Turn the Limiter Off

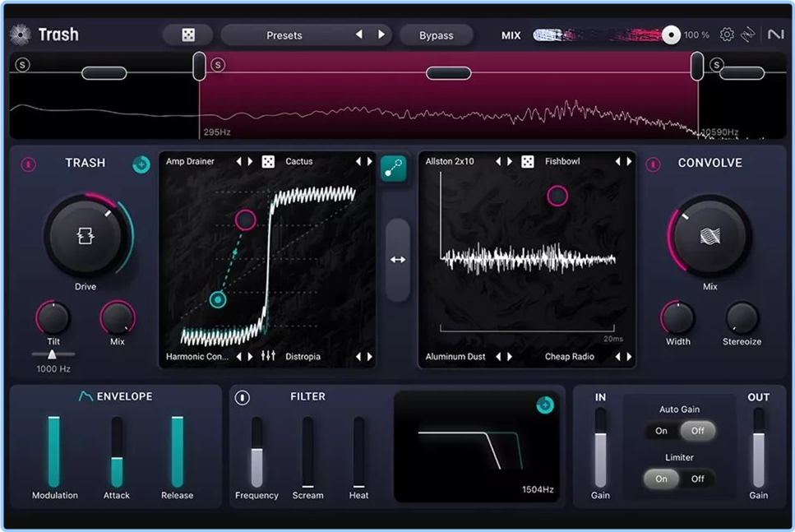(x=698, y=479)
